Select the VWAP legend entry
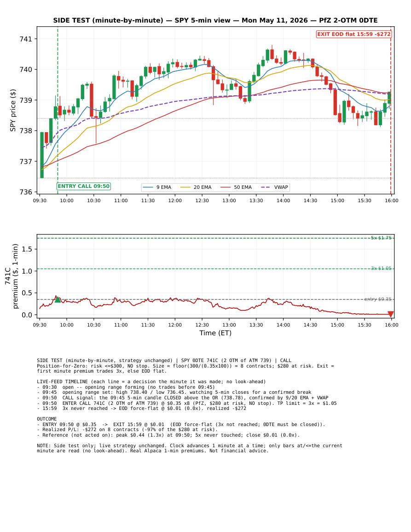 (x=275, y=187)
